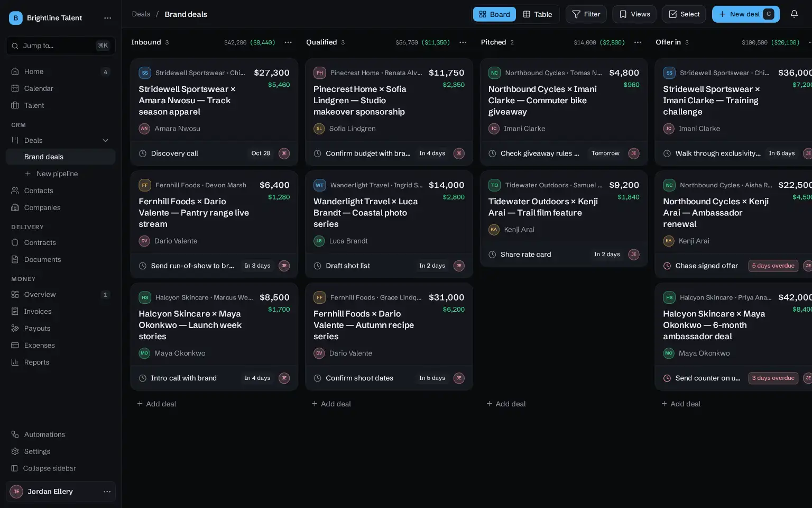Open notifications bell
Screen dimensions: 812x508
(794, 14)
